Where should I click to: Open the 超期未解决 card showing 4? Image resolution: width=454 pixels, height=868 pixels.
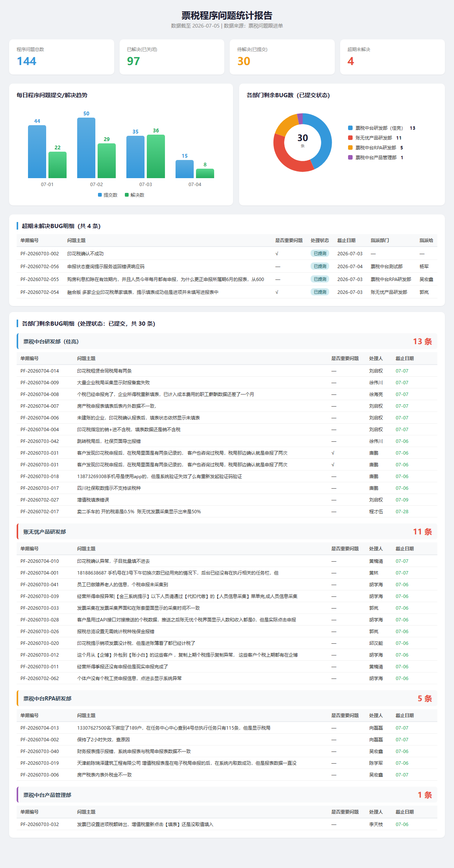pos(392,57)
